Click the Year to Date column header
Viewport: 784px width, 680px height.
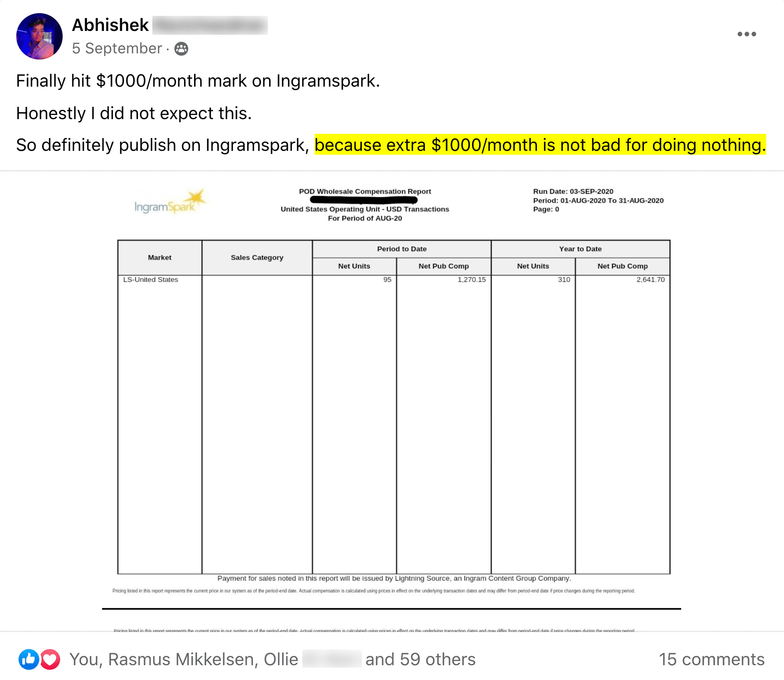(580, 249)
